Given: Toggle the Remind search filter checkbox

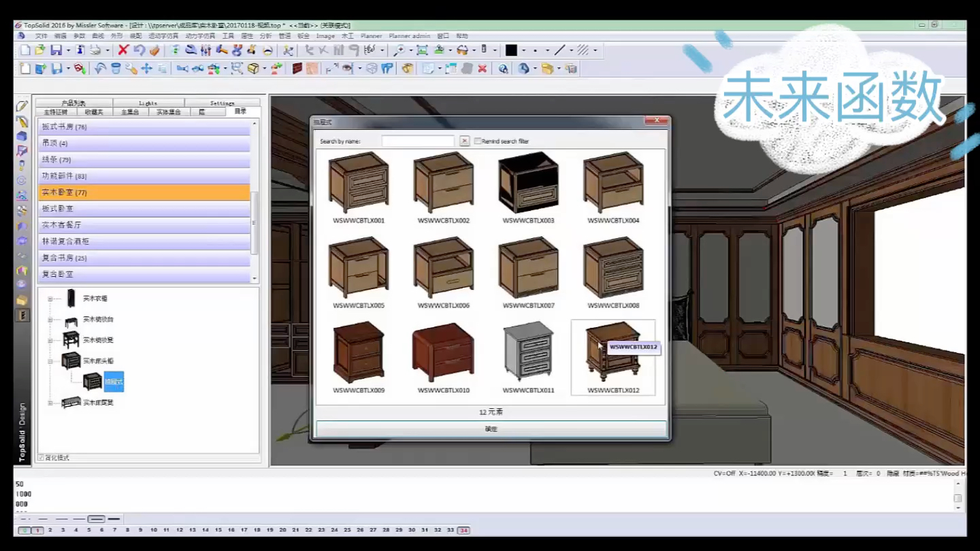Looking at the screenshot, I should point(477,141).
